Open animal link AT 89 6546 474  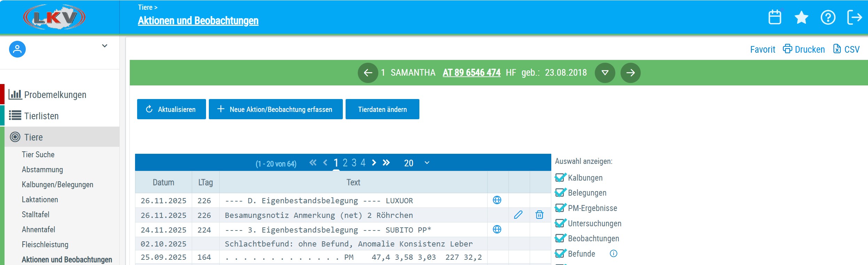[471, 73]
